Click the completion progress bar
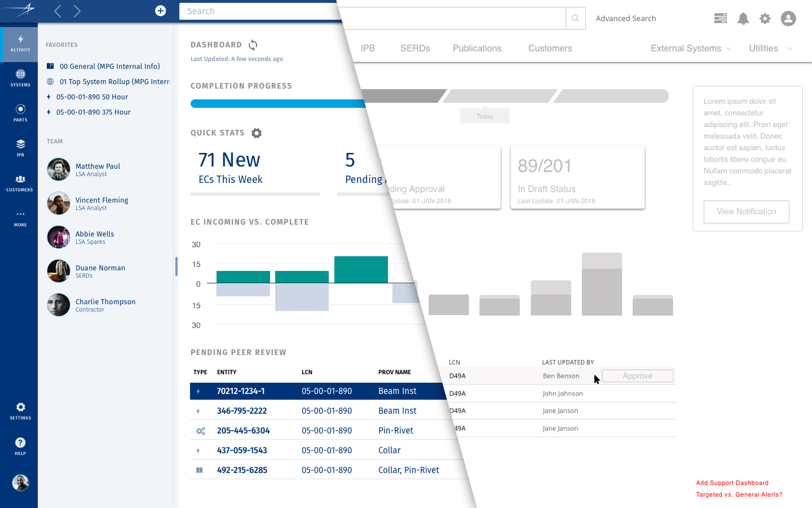The image size is (812, 508). (x=277, y=103)
